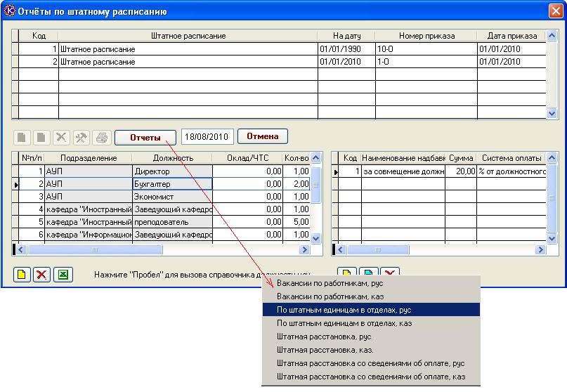Select the Экономист position cell

tap(172, 197)
